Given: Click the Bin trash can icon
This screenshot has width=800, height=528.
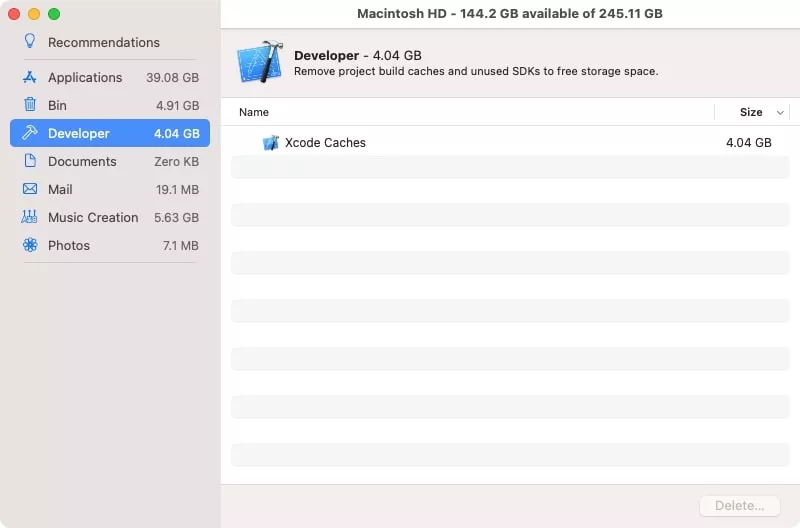Looking at the screenshot, I should (30, 105).
